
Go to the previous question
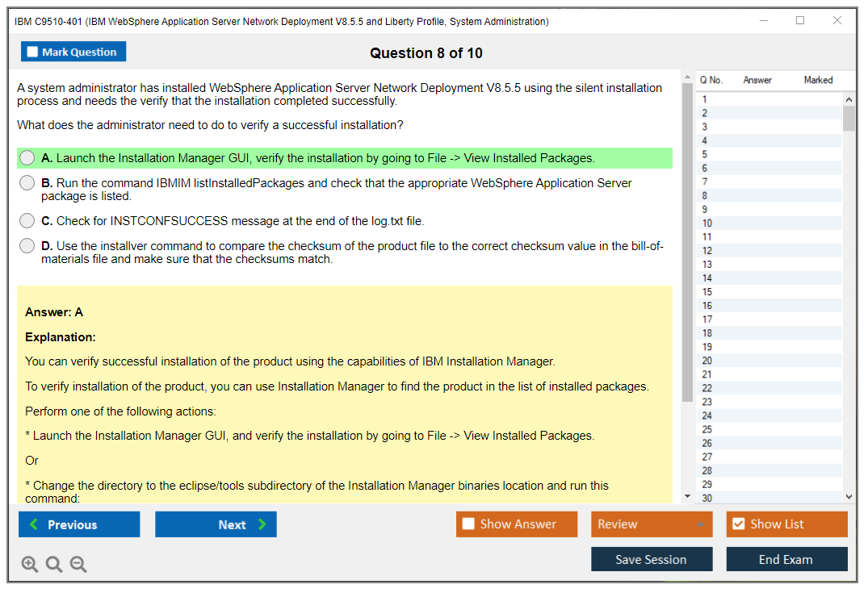79,524
